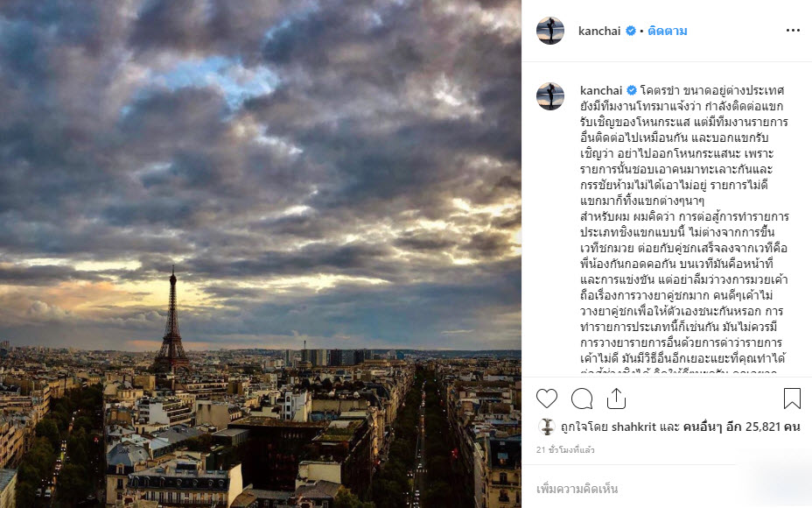This screenshot has height=508, width=812.
Task: Click the 21 ชั่วโมงที่แล้ว timestamp
Action: tap(565, 450)
